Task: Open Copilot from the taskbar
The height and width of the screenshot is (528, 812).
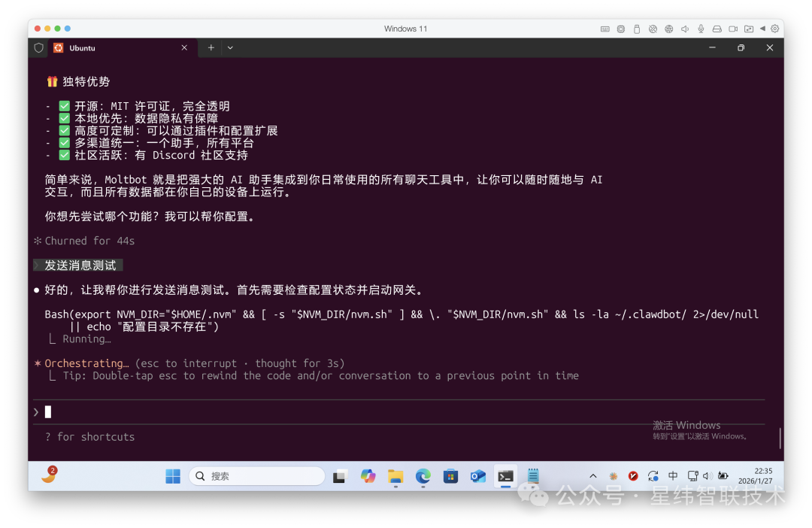Action: click(x=368, y=476)
